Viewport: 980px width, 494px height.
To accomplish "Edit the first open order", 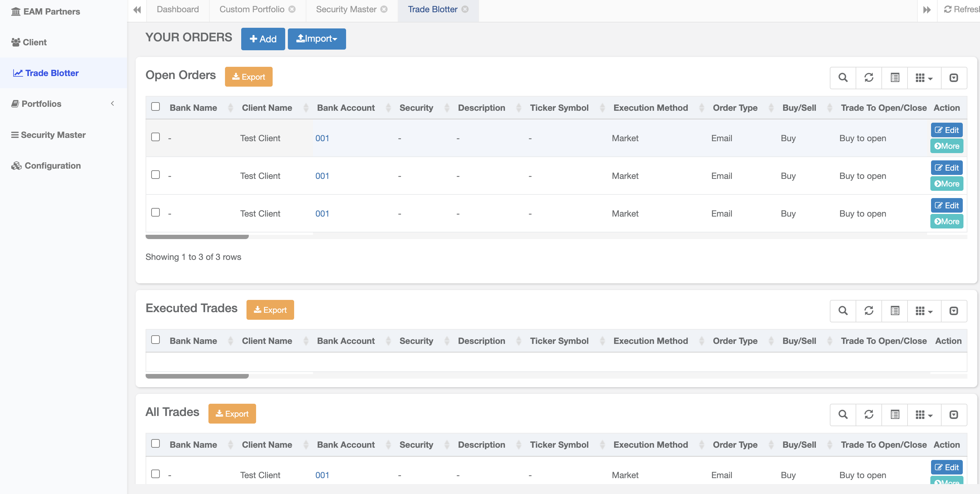I will pyautogui.click(x=947, y=130).
